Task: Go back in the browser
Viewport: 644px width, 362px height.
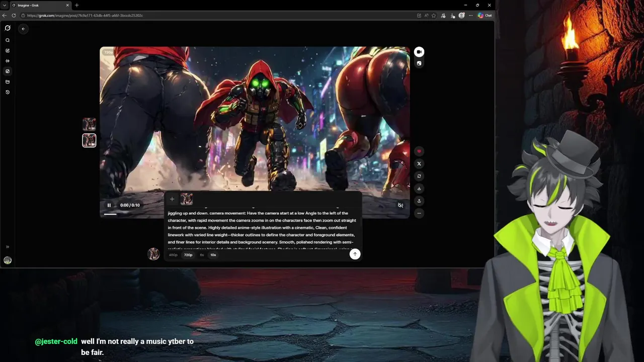Action: click(x=5, y=16)
